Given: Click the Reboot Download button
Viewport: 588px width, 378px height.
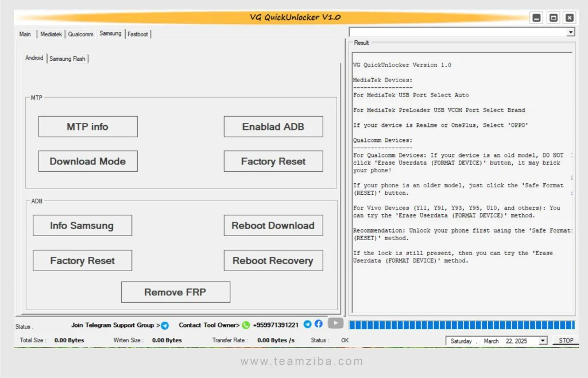Looking at the screenshot, I should (x=273, y=225).
